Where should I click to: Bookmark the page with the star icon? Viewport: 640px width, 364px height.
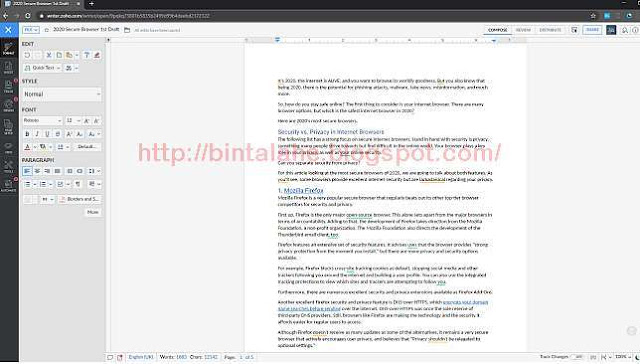click(x=593, y=16)
